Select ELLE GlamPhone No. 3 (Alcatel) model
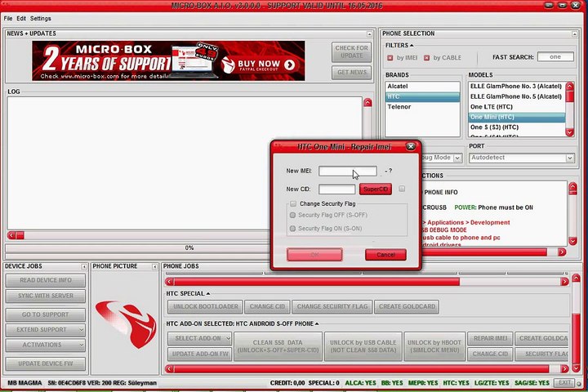588x392 pixels. 517,87
